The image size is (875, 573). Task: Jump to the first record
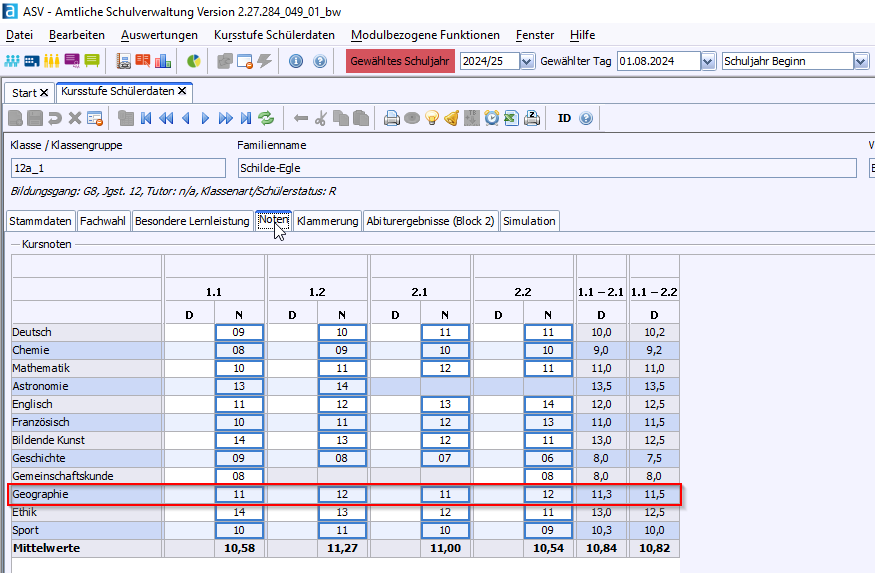[x=146, y=118]
